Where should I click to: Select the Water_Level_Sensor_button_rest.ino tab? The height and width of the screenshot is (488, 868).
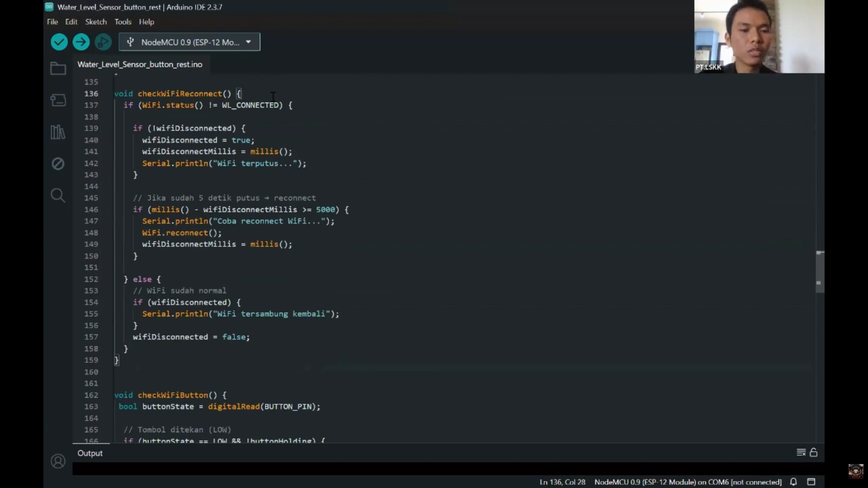pyautogui.click(x=140, y=64)
